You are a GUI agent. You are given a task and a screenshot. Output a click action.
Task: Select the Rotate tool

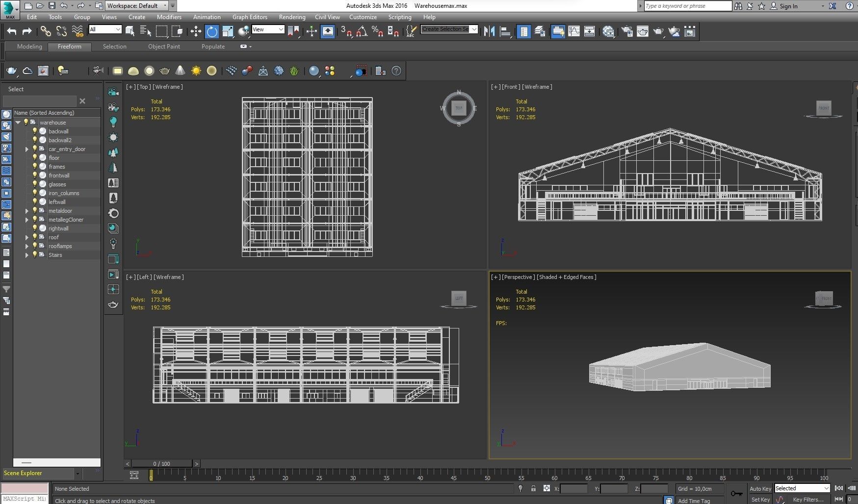[x=211, y=31]
